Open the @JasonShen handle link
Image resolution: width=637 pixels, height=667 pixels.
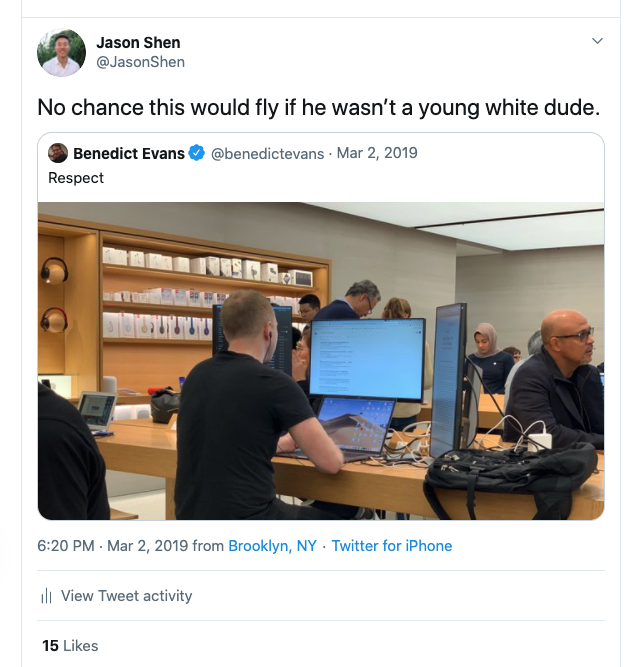[x=140, y=62]
